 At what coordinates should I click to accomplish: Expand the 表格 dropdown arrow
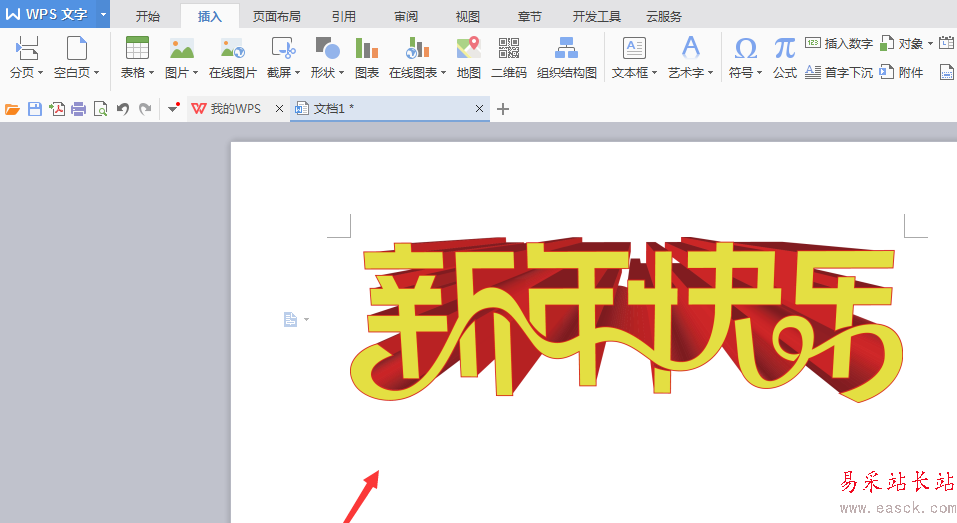pyautogui.click(x=151, y=73)
